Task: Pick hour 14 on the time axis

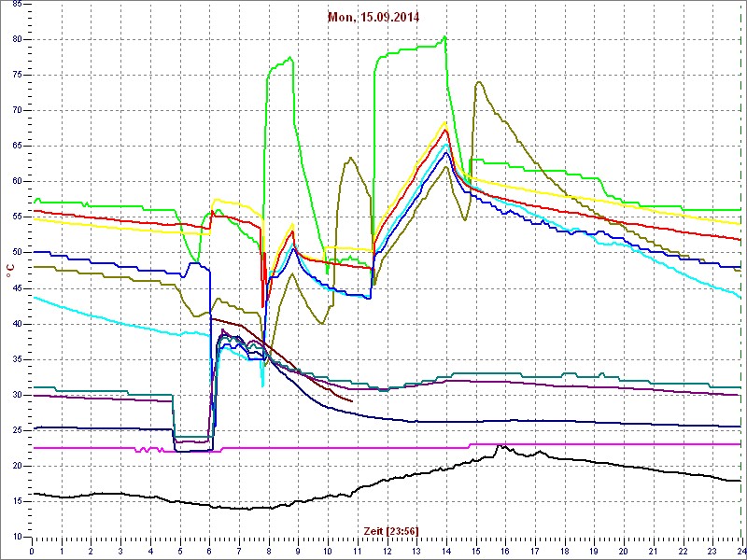Action: click(x=446, y=551)
